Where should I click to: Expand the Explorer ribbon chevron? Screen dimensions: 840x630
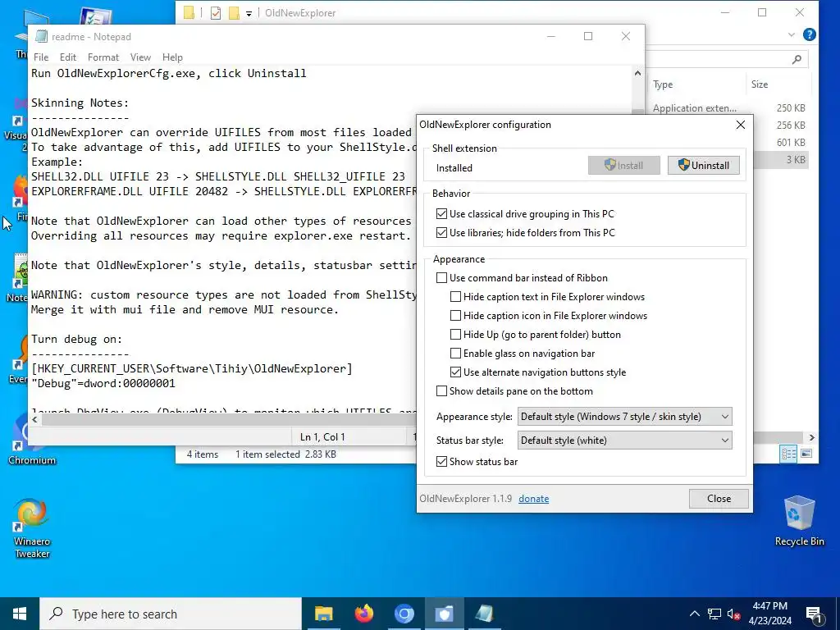point(792,34)
